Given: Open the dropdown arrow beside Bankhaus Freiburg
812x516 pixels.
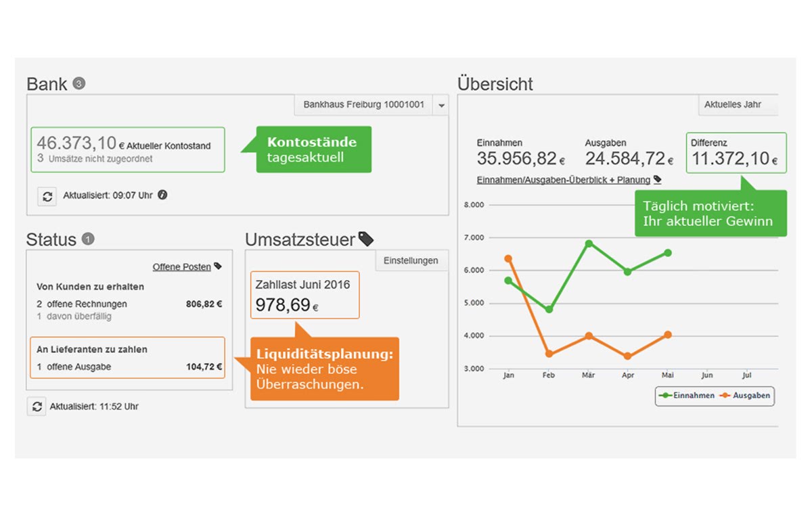Looking at the screenshot, I should (x=441, y=105).
